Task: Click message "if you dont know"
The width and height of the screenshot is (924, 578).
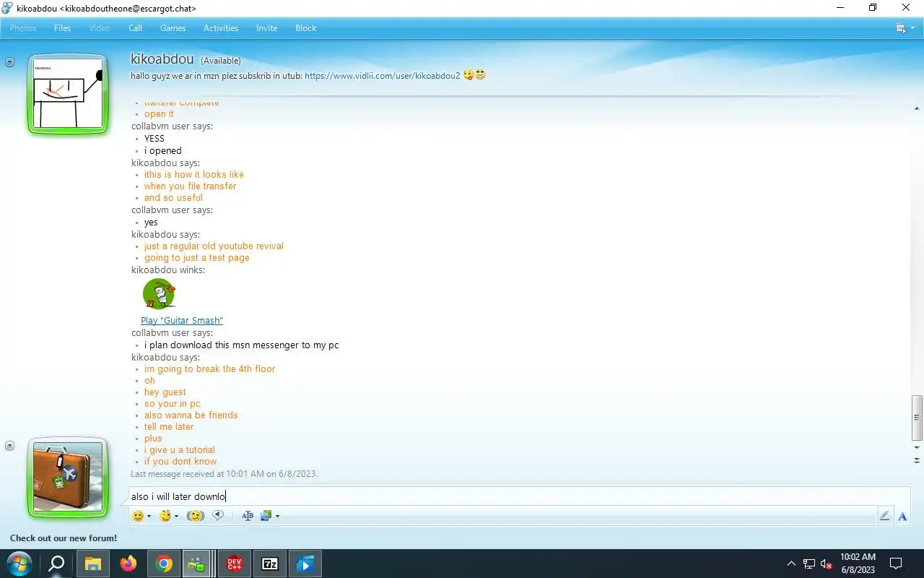Action: point(180,461)
